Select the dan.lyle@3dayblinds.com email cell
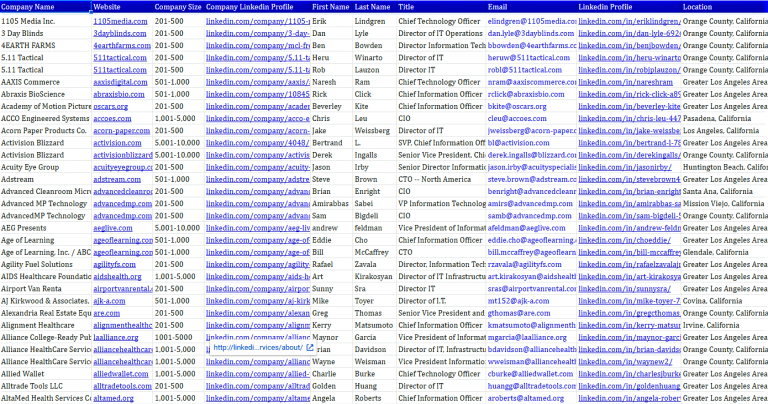Image resolution: width=768 pixels, height=404 pixels. pyautogui.click(x=531, y=34)
